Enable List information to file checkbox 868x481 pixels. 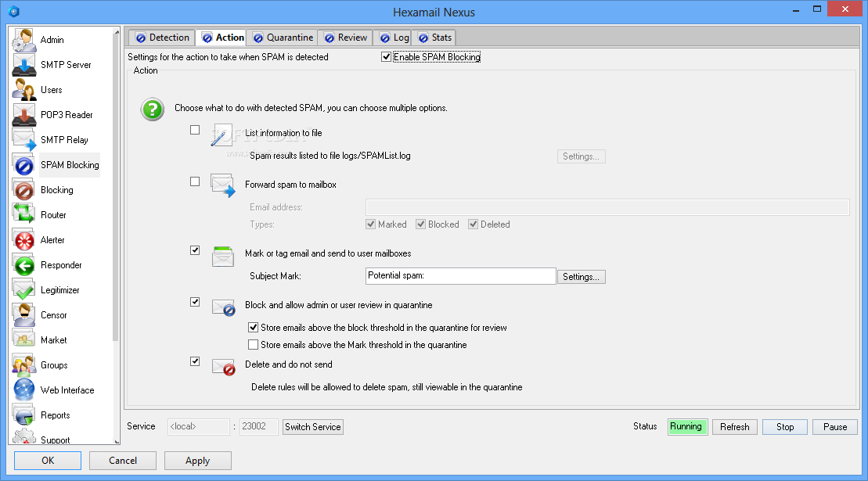coord(195,130)
